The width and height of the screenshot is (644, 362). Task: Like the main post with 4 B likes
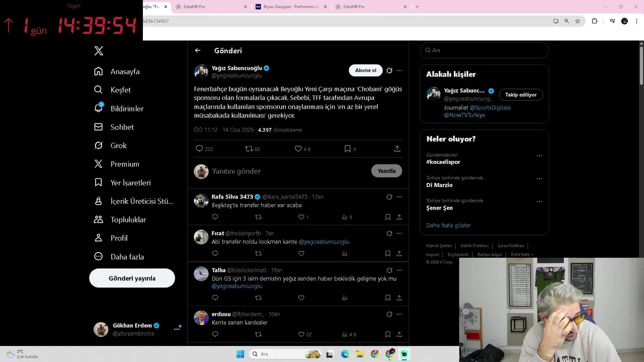[x=298, y=149]
